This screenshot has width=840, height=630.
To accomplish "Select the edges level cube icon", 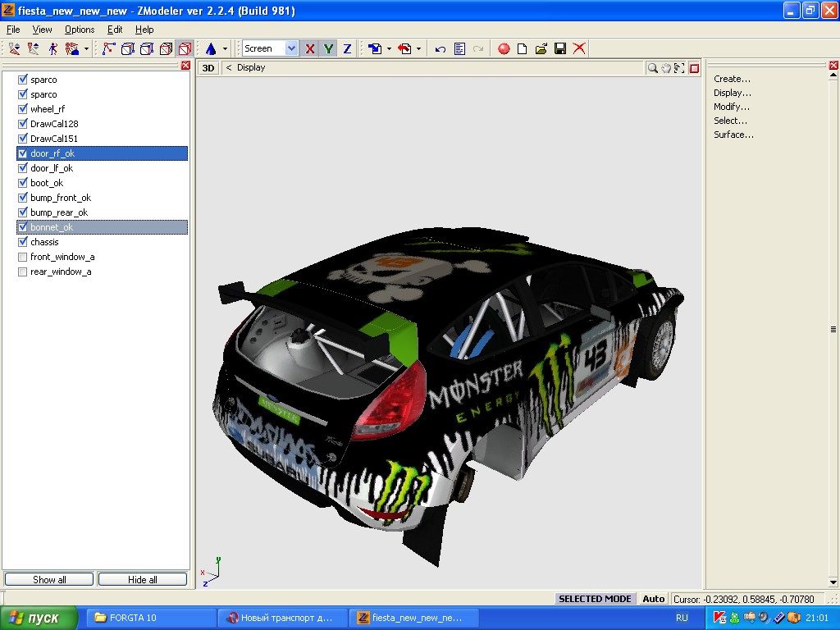I will coord(127,48).
